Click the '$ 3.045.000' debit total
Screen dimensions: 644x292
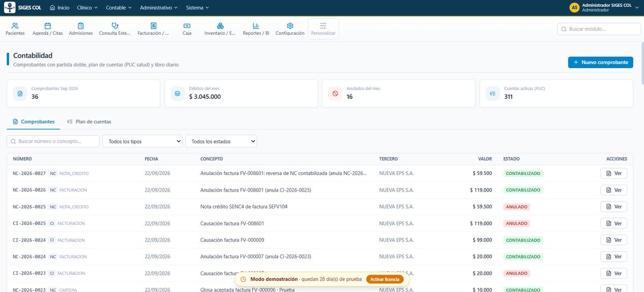tap(205, 97)
